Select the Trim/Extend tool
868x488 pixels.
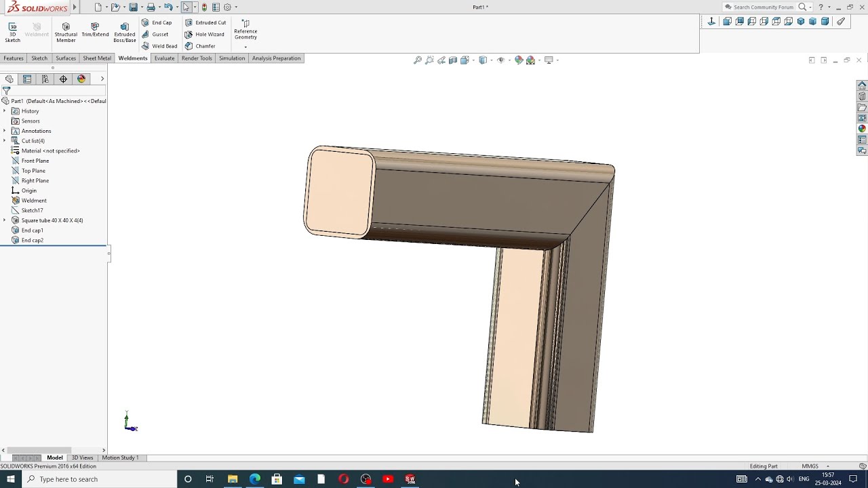click(95, 30)
